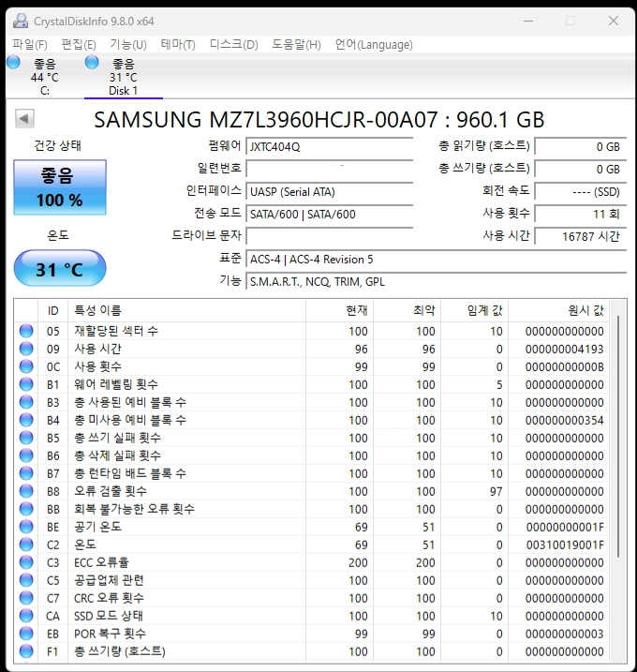Click status orb of attribute B3 row
This screenshot has height=672, width=637.
tap(26, 402)
